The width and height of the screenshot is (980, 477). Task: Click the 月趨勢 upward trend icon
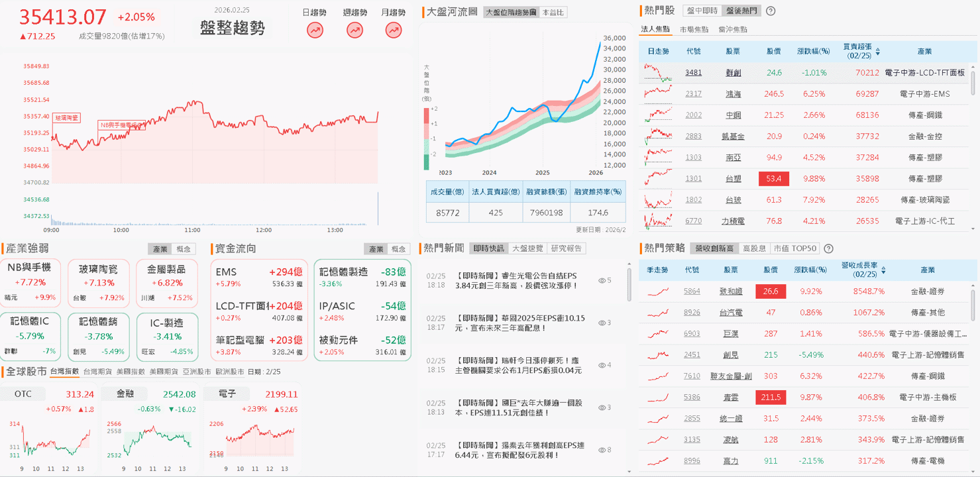[x=394, y=30]
